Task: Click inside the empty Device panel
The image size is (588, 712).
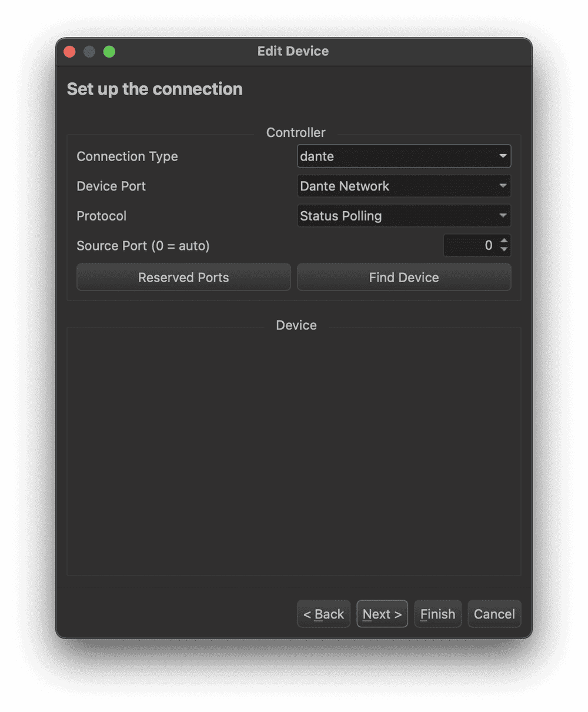Action: [x=294, y=453]
